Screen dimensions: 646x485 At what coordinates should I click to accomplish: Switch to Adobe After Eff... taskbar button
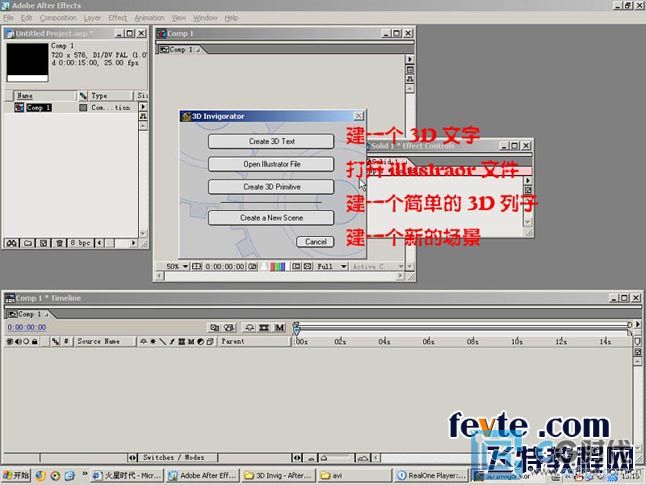(203, 475)
